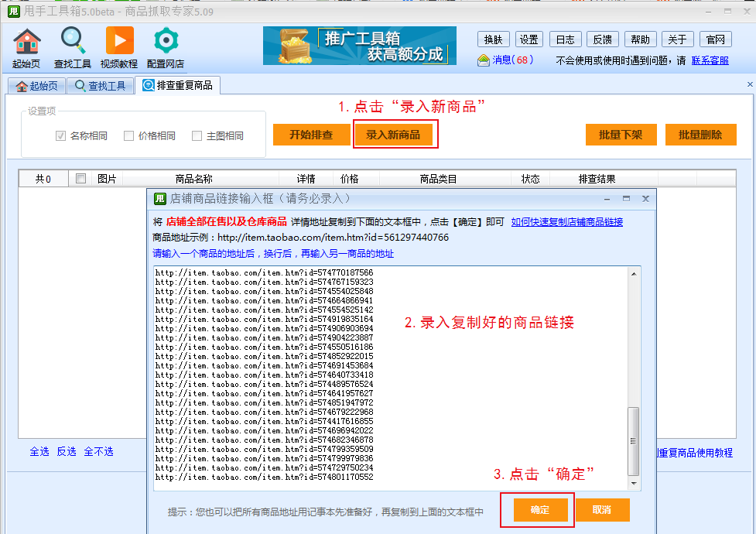
Task: Click the text box scrollbar down arrow
Action: (x=634, y=484)
